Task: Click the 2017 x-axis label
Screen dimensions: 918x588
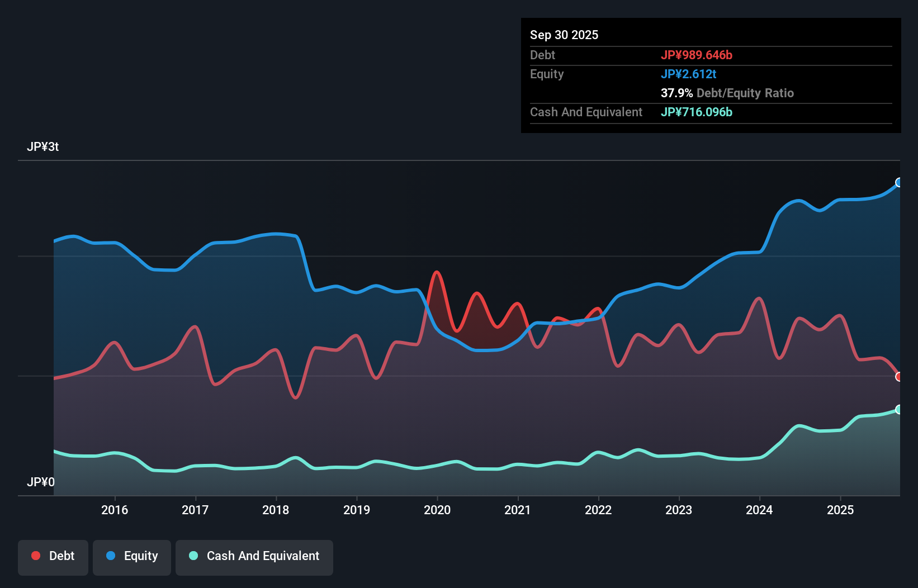Action: tap(195, 510)
